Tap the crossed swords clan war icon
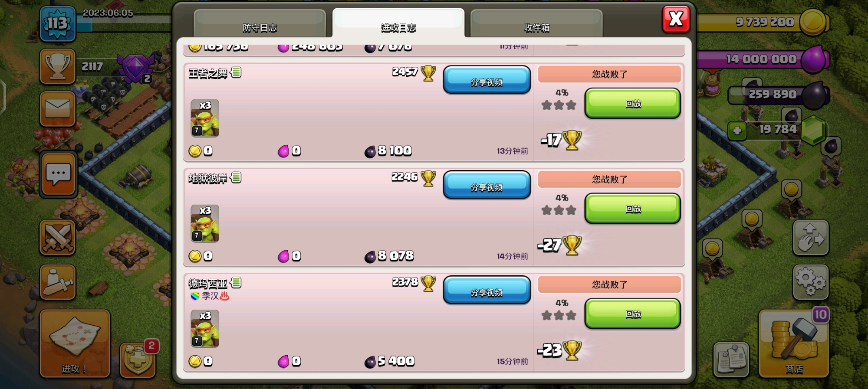Viewport: 868px width, 389px height. 58,238
